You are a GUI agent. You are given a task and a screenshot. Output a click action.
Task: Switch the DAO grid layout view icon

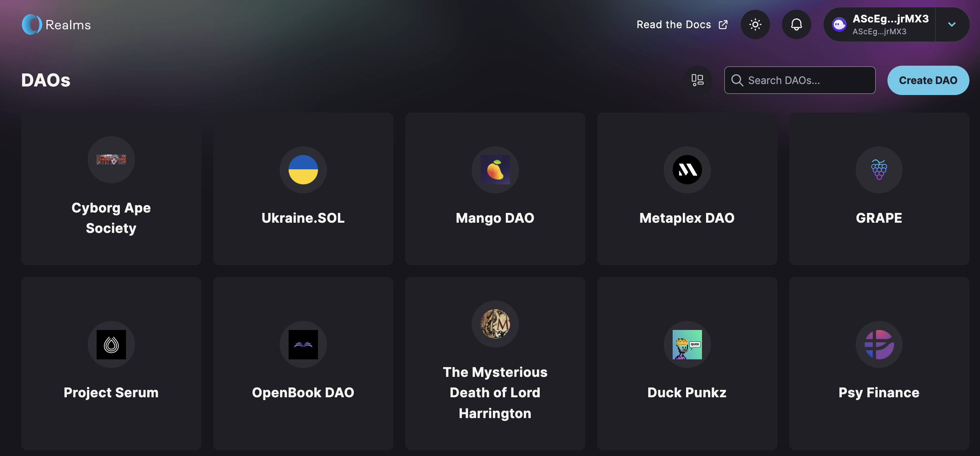[x=697, y=80]
